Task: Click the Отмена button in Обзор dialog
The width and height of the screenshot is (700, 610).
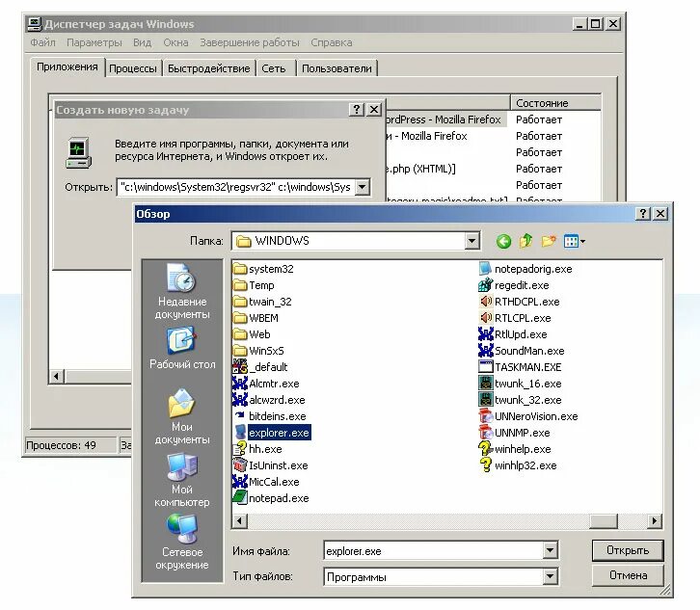Action: (x=628, y=575)
